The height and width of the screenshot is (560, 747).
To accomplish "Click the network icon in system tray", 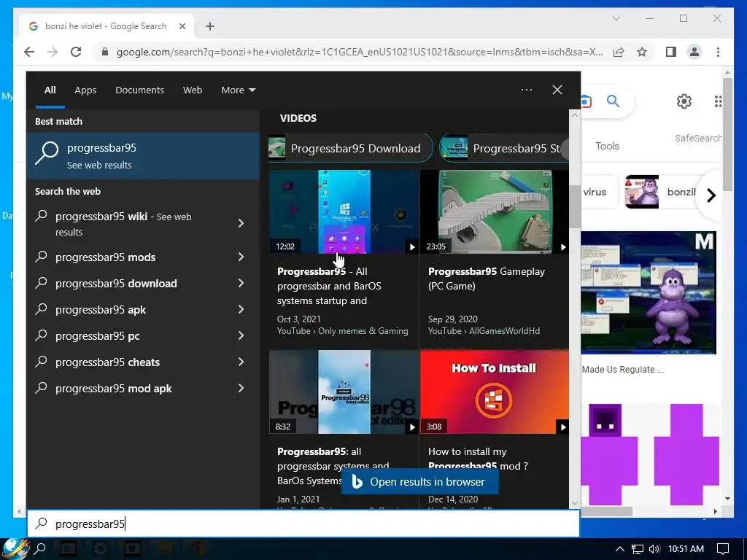I will coord(638,549).
